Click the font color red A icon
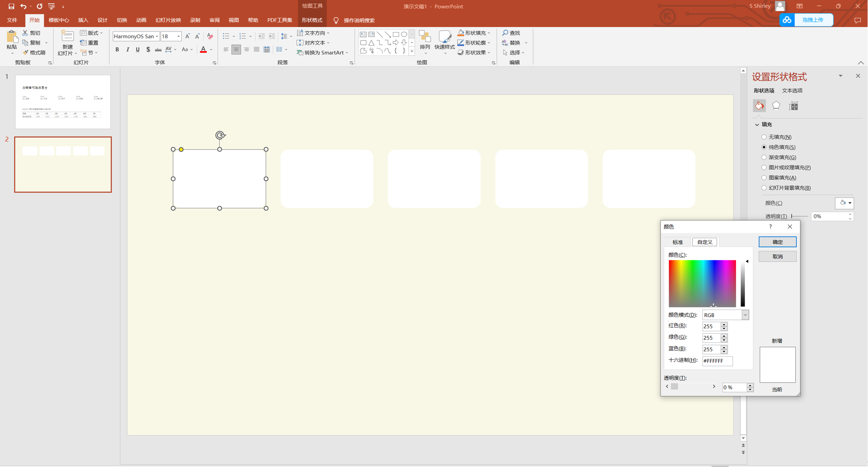 click(203, 50)
